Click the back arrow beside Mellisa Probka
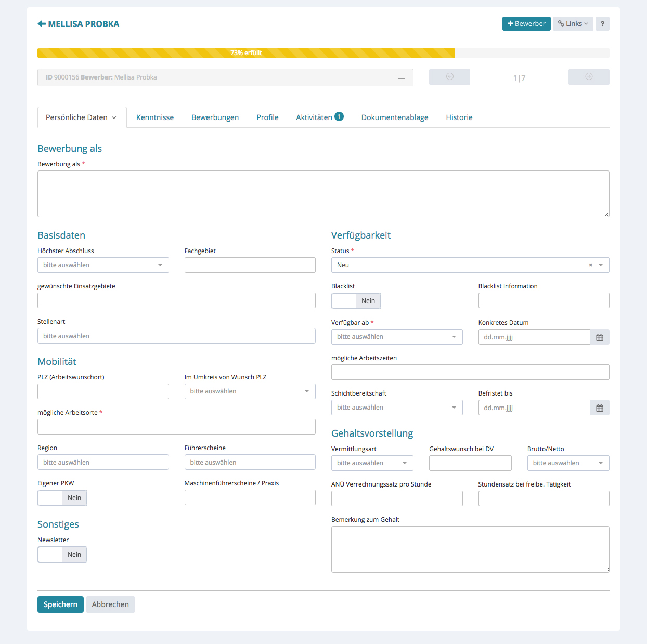Screen dimensions: 647x644 tap(42, 24)
